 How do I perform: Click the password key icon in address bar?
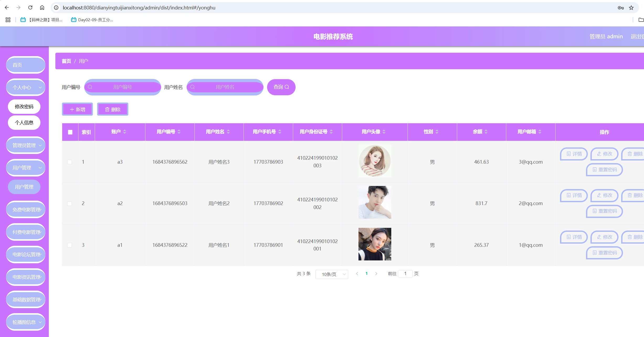pyautogui.click(x=621, y=8)
